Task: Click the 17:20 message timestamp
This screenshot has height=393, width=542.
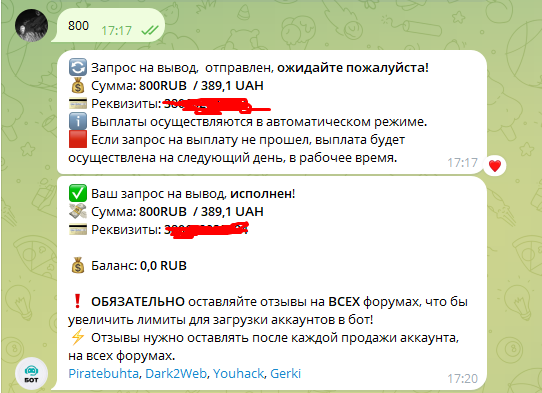Action: pos(462,378)
